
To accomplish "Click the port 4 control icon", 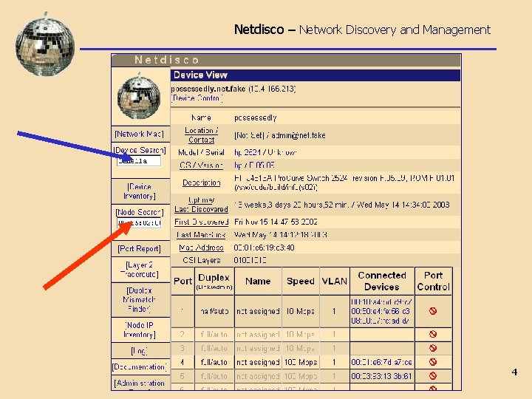I will (433, 362).
